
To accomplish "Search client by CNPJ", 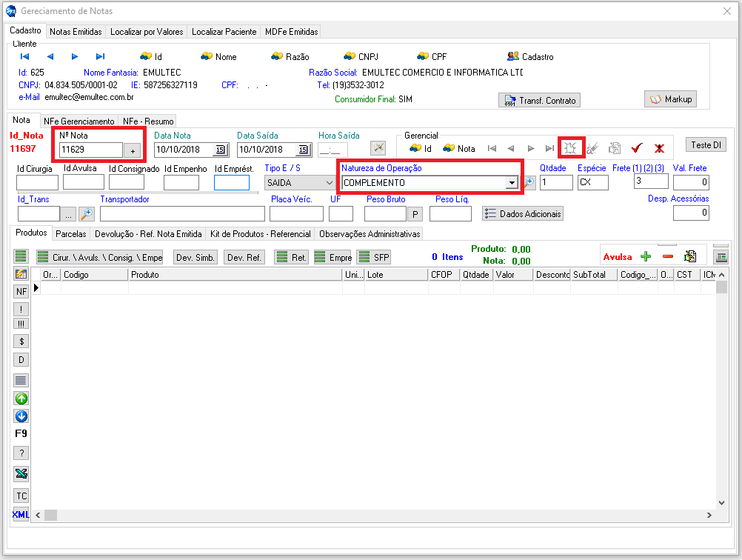I will tap(361, 56).
